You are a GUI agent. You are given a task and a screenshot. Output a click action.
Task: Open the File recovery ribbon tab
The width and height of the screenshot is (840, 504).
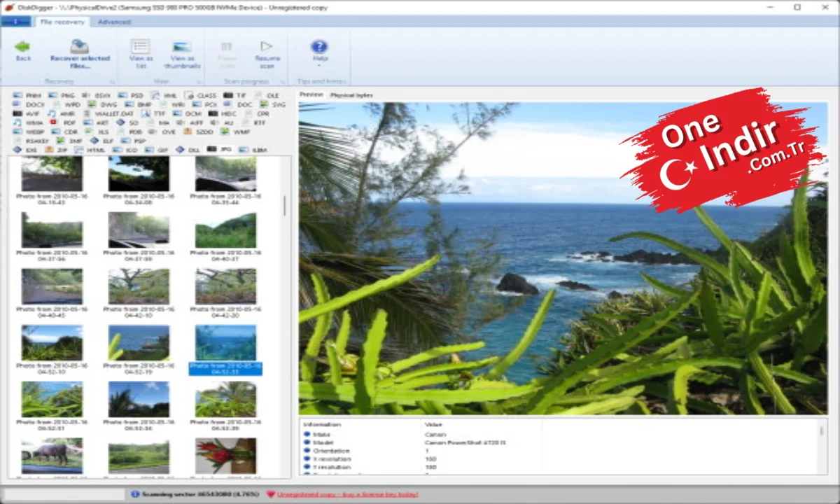click(x=62, y=22)
